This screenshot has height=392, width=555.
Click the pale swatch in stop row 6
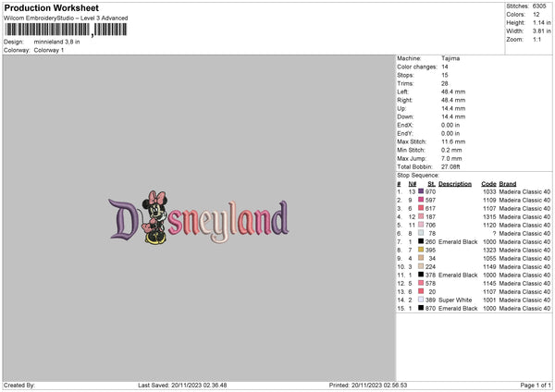(x=421, y=233)
